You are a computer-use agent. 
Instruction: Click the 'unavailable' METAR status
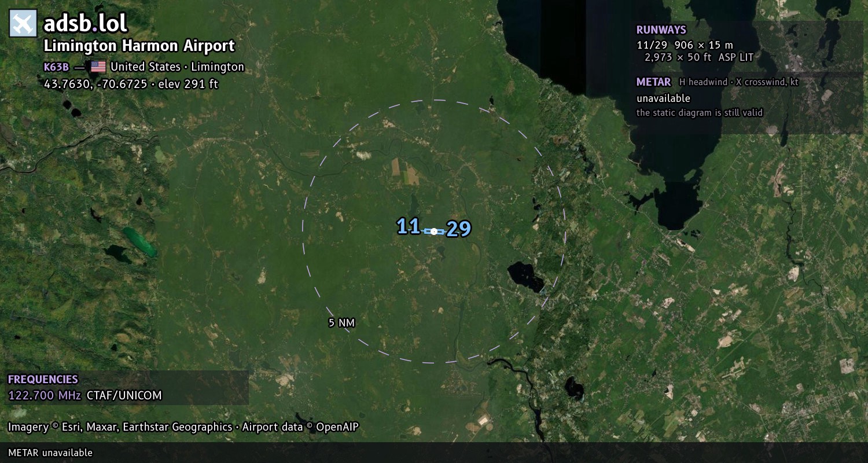[664, 98]
